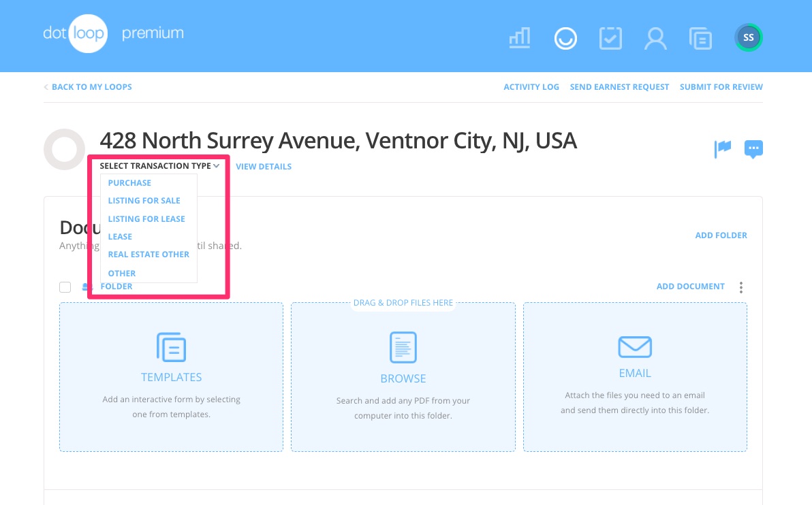Screen dimensions: 812x505
Task: Click the Browse PDF upload tile
Action: click(x=403, y=376)
